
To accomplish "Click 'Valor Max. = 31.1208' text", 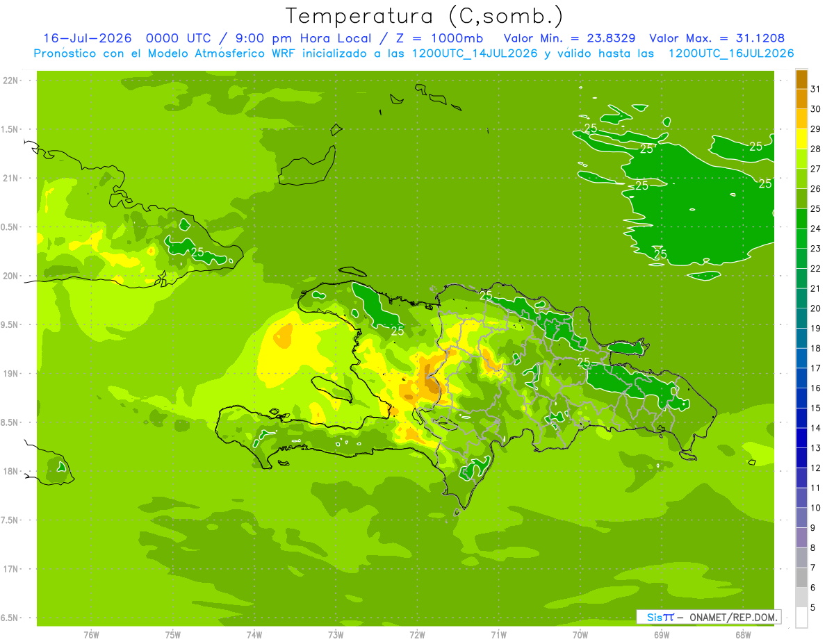I will (x=717, y=38).
